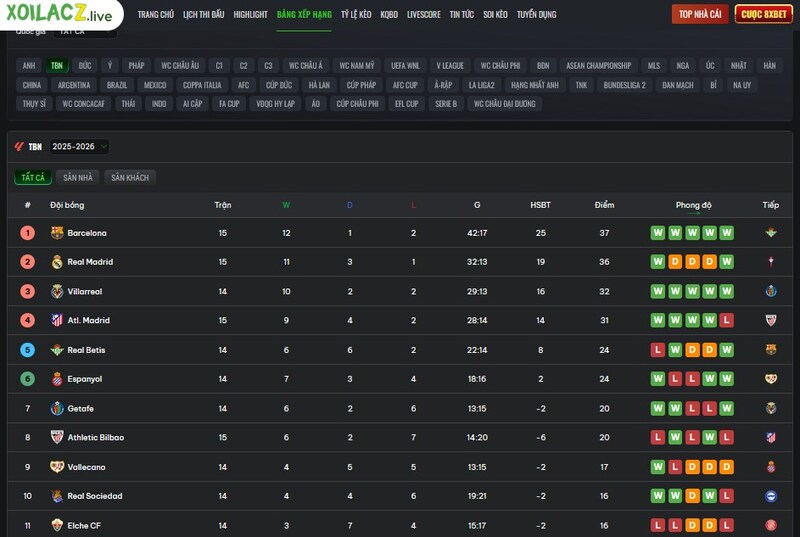This screenshot has height=537, width=800.
Task: Click the Atl. Madrid crest icon
Action: [57, 321]
